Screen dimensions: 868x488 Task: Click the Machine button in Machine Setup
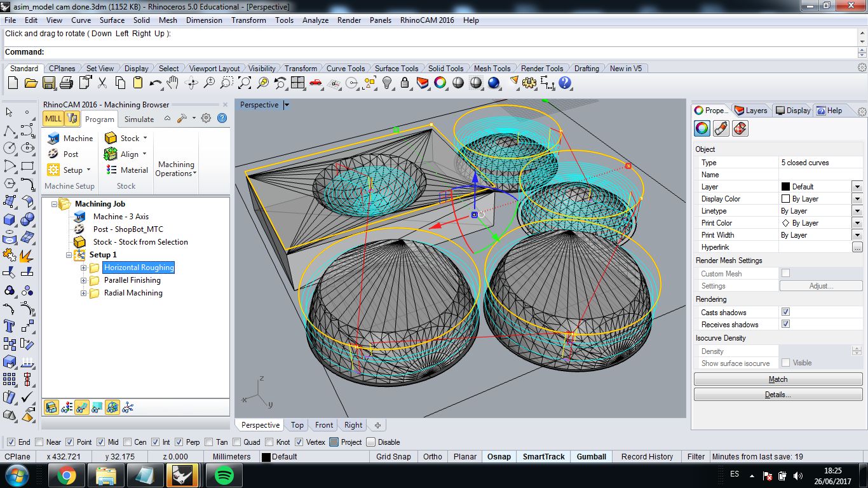(71, 138)
